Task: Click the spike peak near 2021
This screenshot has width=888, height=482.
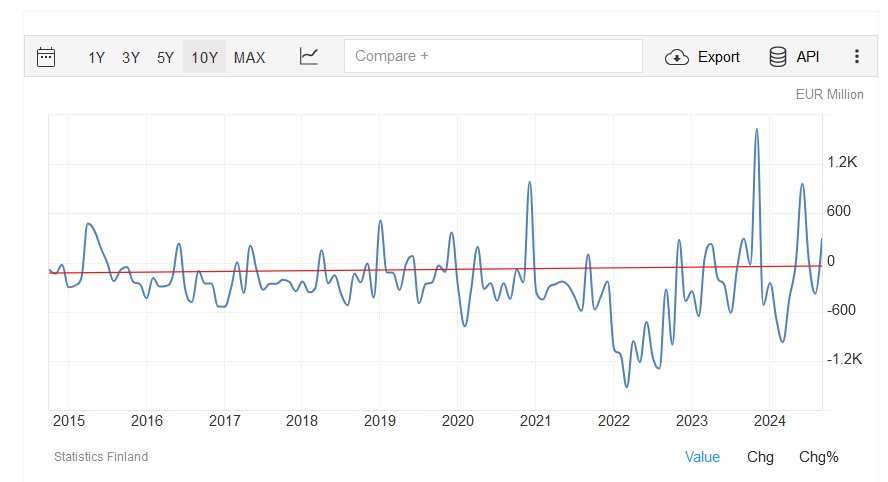Action: point(529,182)
